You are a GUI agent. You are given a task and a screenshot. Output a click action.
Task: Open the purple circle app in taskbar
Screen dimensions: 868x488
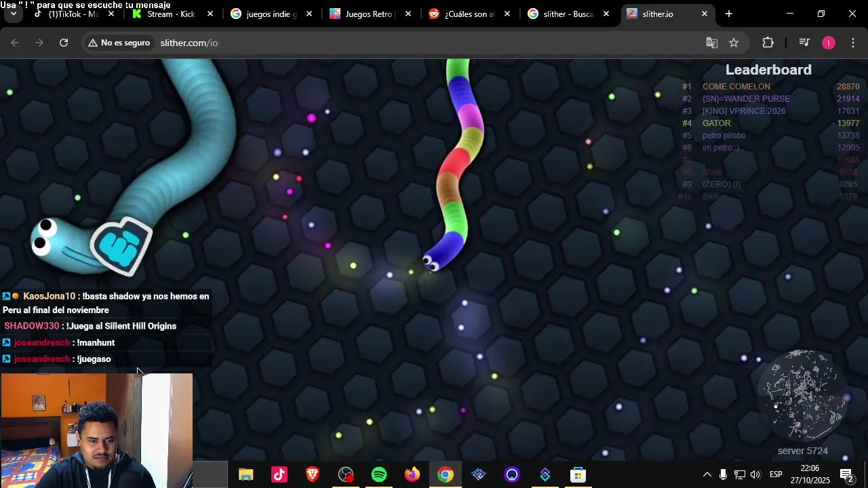click(x=512, y=474)
